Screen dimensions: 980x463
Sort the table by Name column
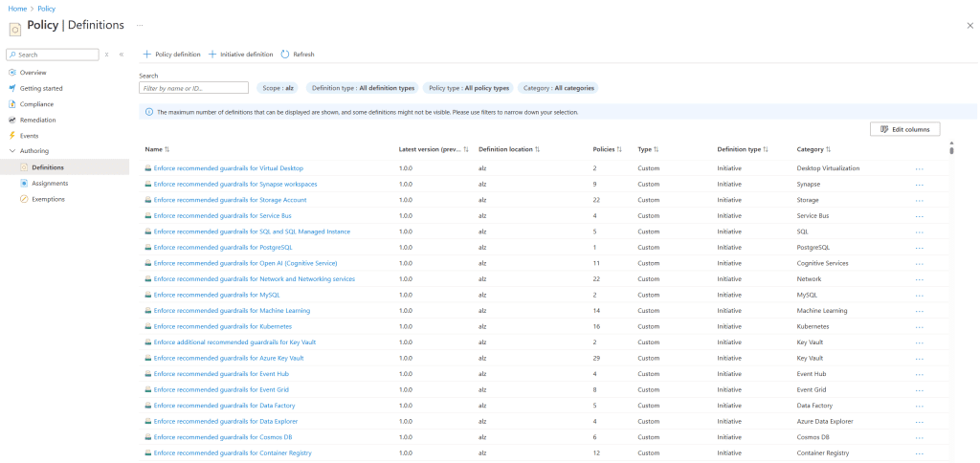point(157,149)
